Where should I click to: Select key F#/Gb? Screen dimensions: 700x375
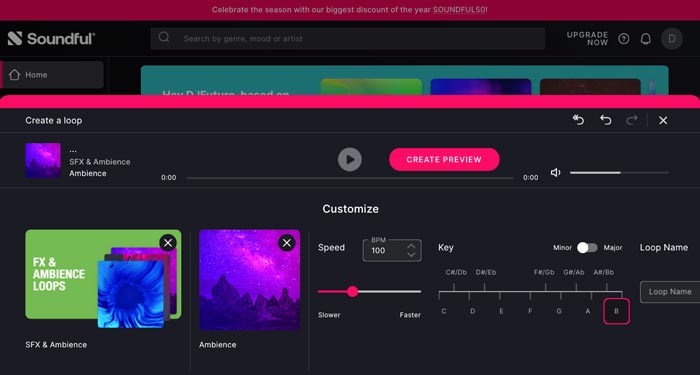click(x=544, y=272)
